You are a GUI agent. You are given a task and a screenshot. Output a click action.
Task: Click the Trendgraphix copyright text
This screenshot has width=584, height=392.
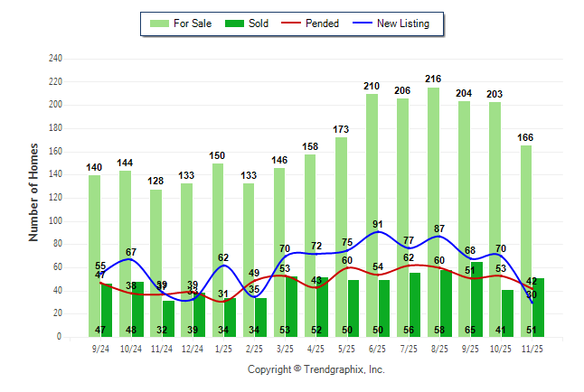[316, 369]
